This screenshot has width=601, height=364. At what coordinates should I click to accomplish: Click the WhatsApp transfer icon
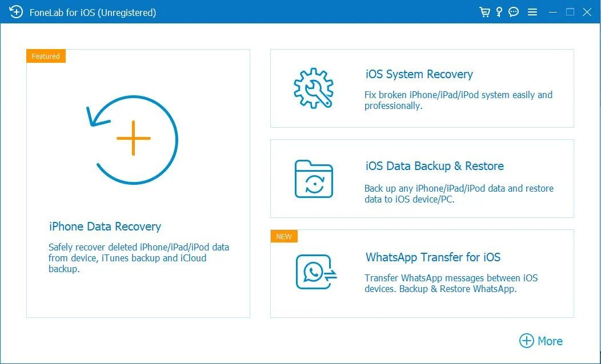point(316,272)
